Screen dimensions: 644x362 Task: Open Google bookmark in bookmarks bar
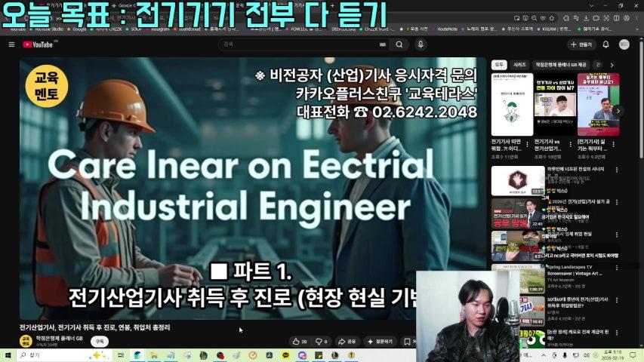point(77,29)
